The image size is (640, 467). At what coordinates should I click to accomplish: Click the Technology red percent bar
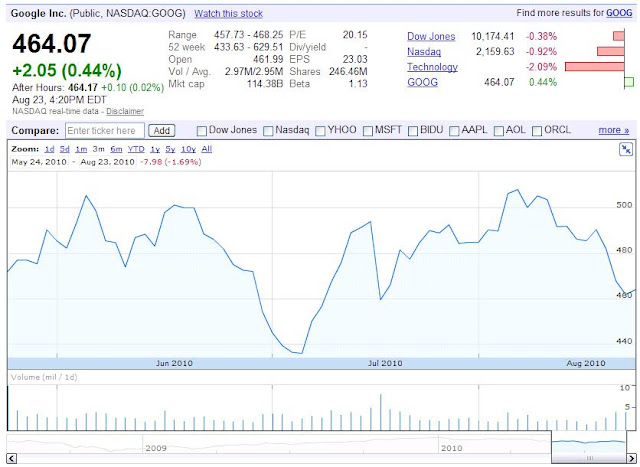595,67
